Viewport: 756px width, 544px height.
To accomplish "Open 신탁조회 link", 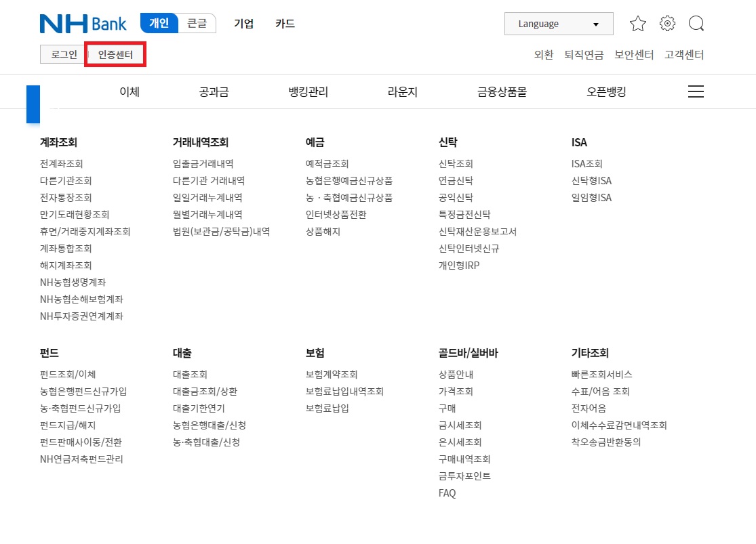I will [456, 164].
